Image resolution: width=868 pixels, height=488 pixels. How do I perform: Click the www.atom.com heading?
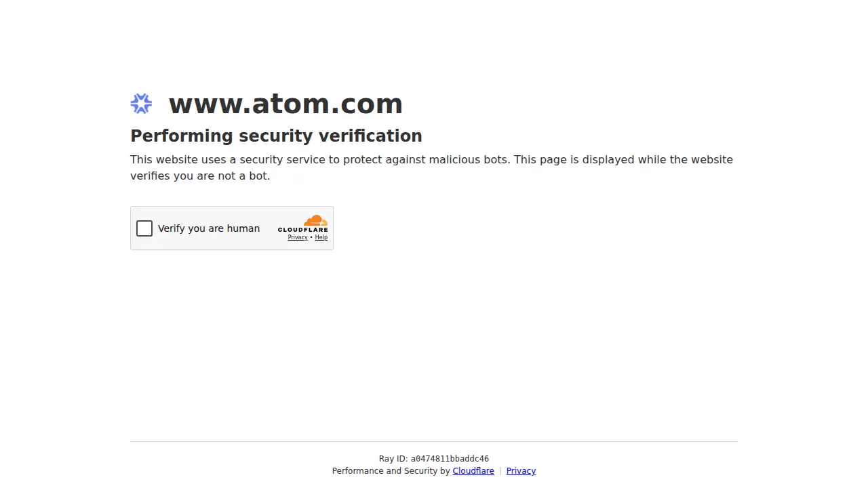coord(285,104)
